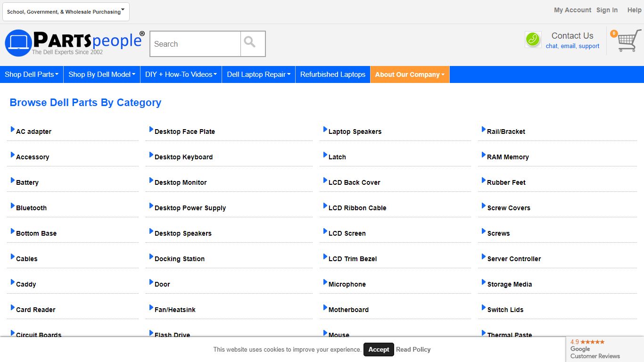Image resolution: width=644 pixels, height=362 pixels.
Task: Click the green phone contact icon
Action: 533,40
